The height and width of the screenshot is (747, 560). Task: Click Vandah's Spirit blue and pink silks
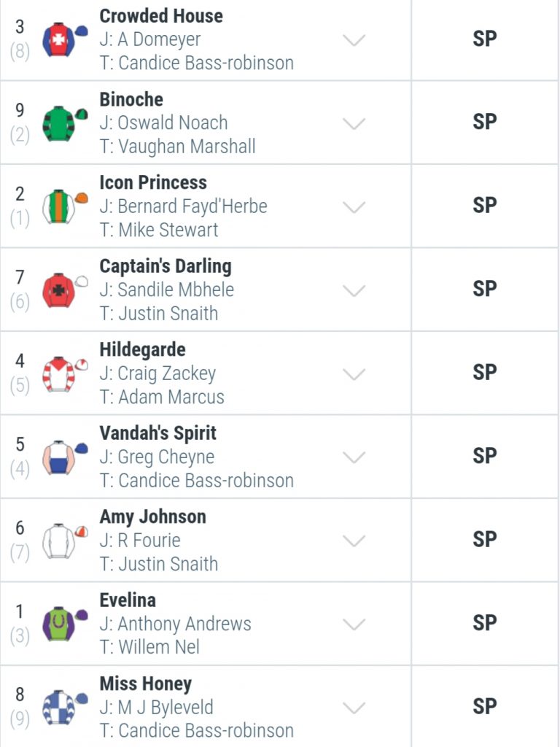click(65, 457)
